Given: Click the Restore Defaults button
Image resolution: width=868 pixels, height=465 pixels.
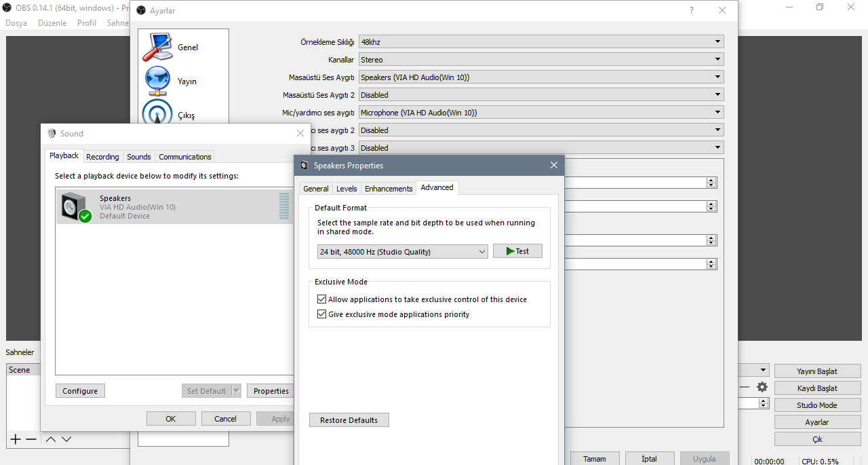Looking at the screenshot, I should click(349, 420).
